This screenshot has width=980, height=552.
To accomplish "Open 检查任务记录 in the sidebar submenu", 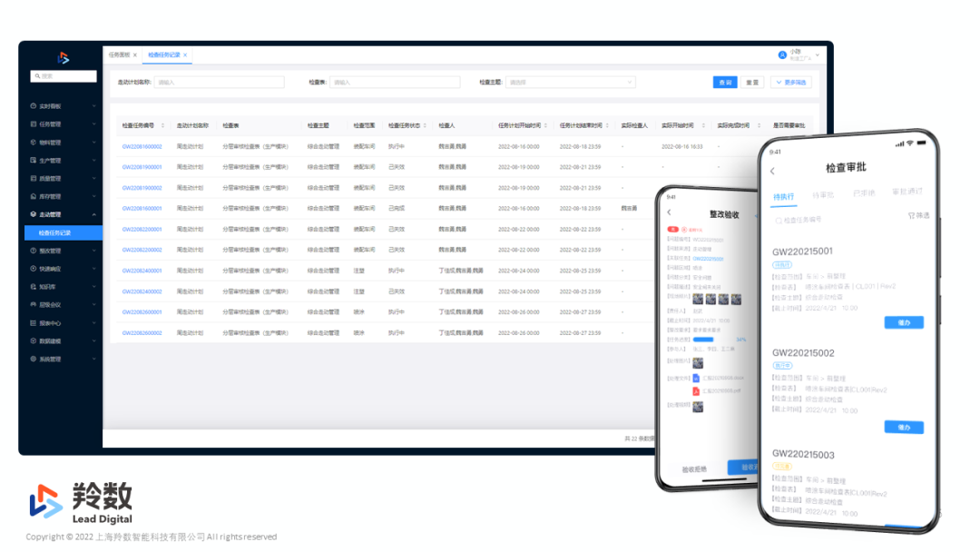I will 64,232.
